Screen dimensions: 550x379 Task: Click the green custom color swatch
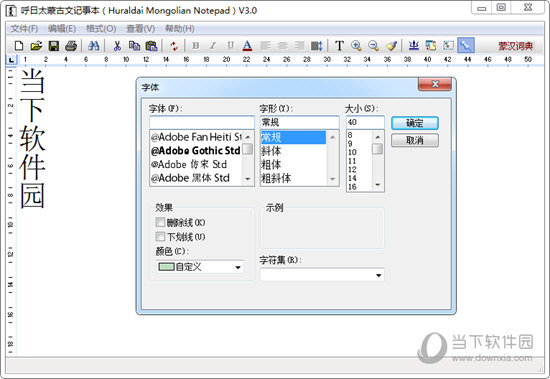[166, 267]
